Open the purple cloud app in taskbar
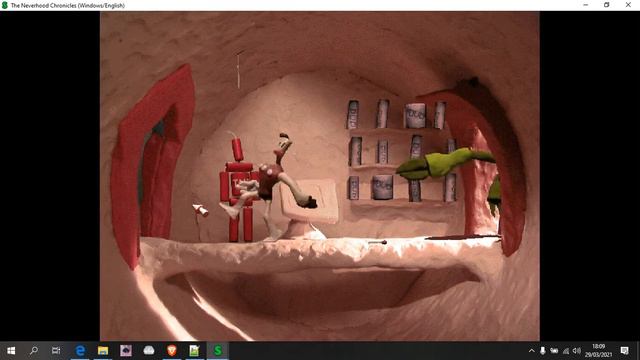 [126, 350]
